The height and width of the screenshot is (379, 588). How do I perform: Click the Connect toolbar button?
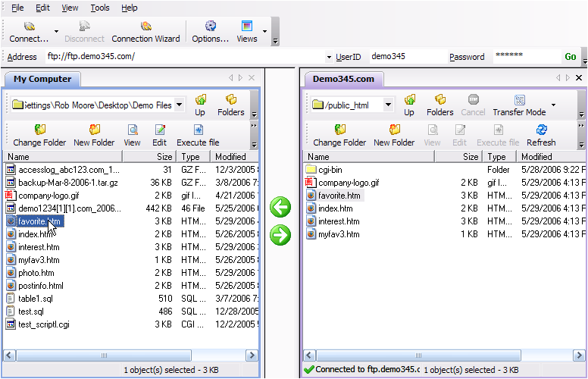29,31
